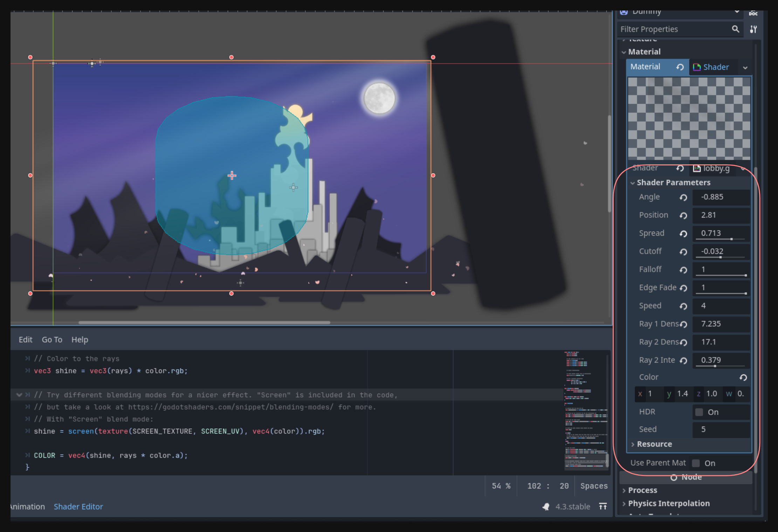Open the Dummy object dropdown
Image resolution: width=778 pixels, height=532 pixels.
(737, 12)
